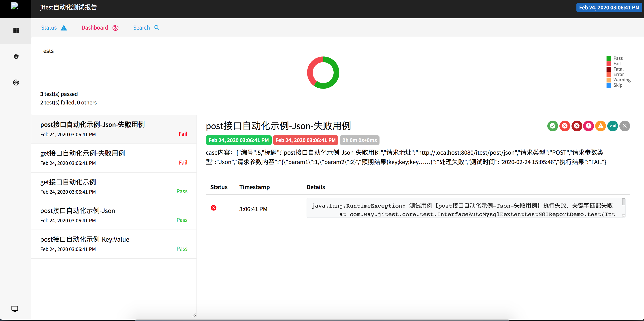Image resolution: width=644 pixels, height=321 pixels.
Task: Toggle the red Fail status filter
Action: click(x=565, y=126)
